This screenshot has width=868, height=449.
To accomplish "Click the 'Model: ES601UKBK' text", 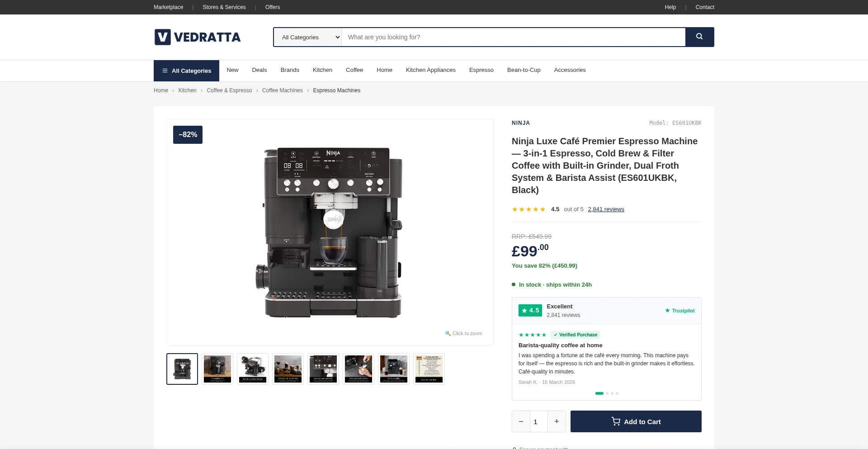I will [675, 123].
